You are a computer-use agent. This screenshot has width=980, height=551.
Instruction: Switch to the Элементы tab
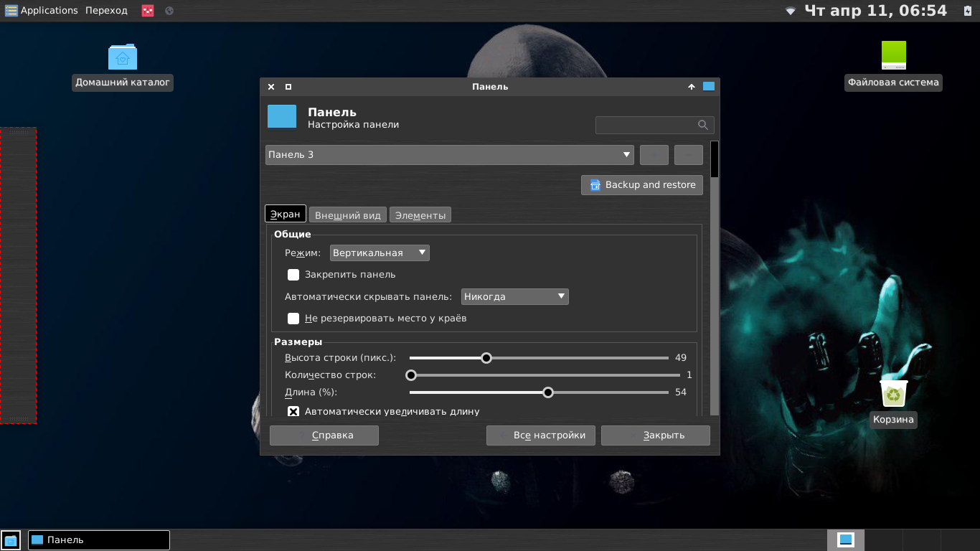(x=420, y=215)
